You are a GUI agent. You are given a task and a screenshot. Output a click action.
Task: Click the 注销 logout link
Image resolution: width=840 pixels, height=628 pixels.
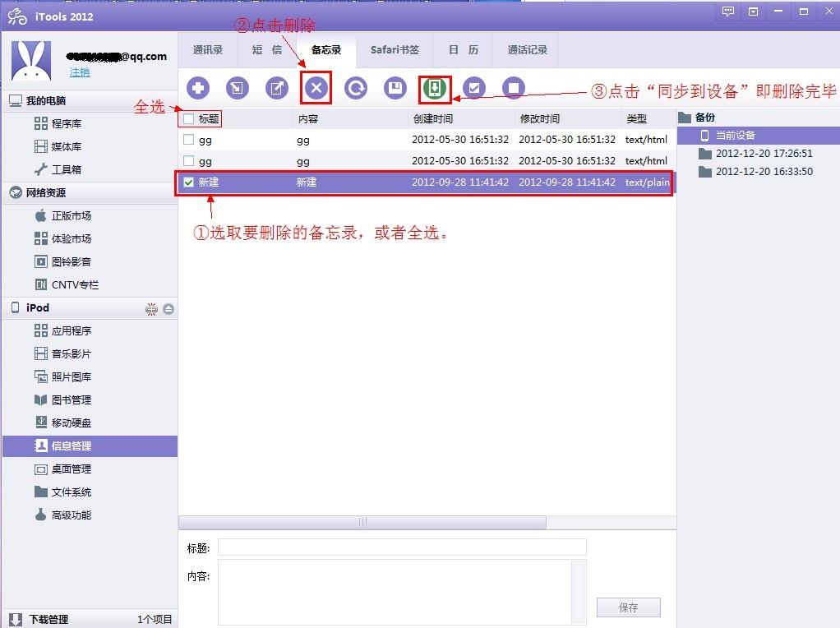coord(80,72)
